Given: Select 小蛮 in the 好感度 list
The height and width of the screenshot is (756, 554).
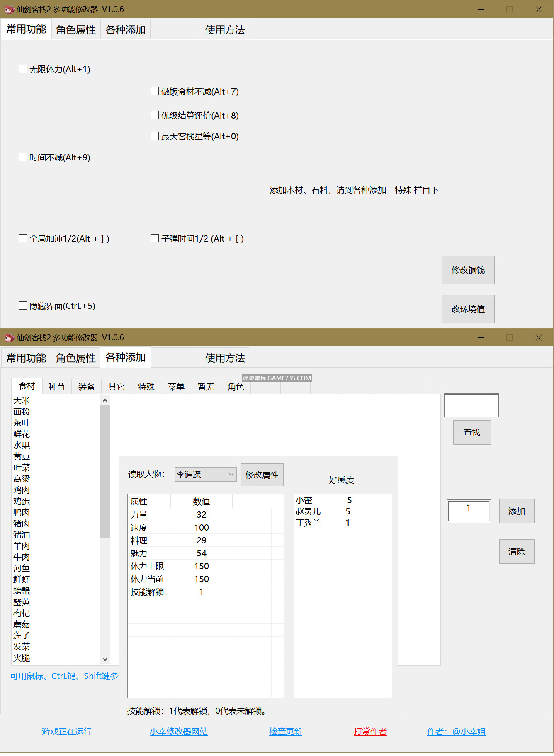Looking at the screenshot, I should (343, 501).
